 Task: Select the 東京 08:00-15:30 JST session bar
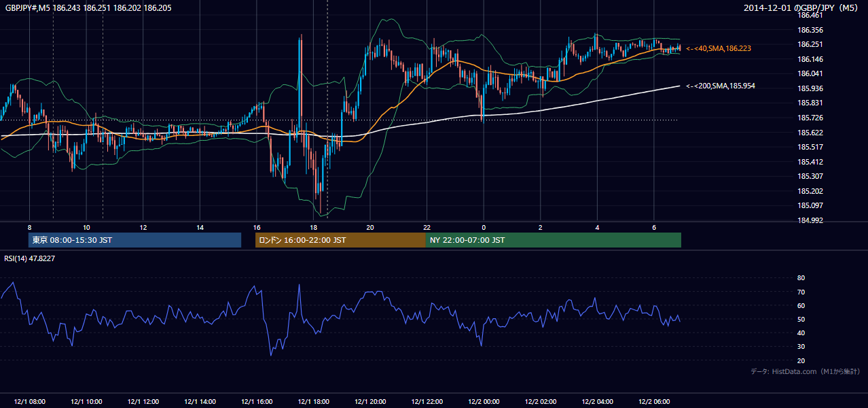pyautogui.click(x=134, y=240)
